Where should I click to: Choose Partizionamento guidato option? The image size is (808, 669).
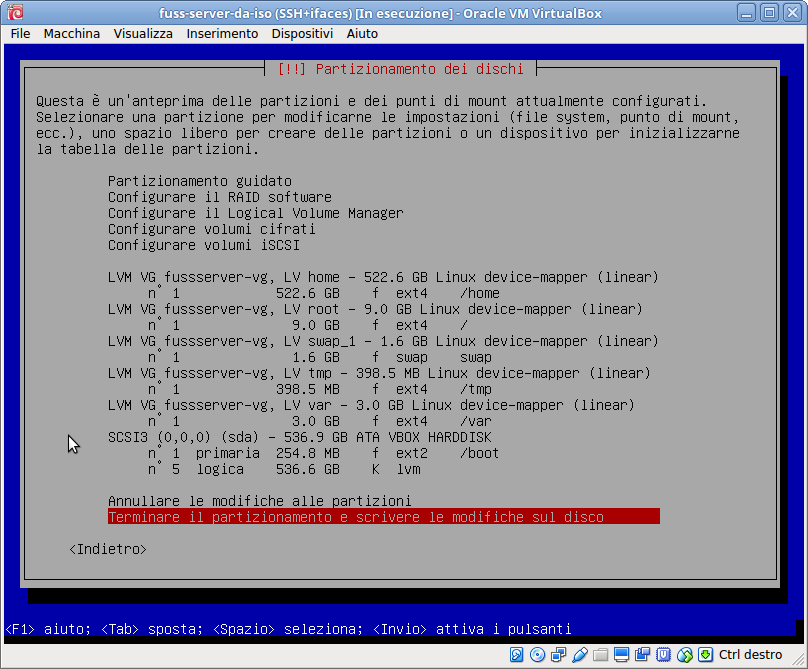pos(200,181)
